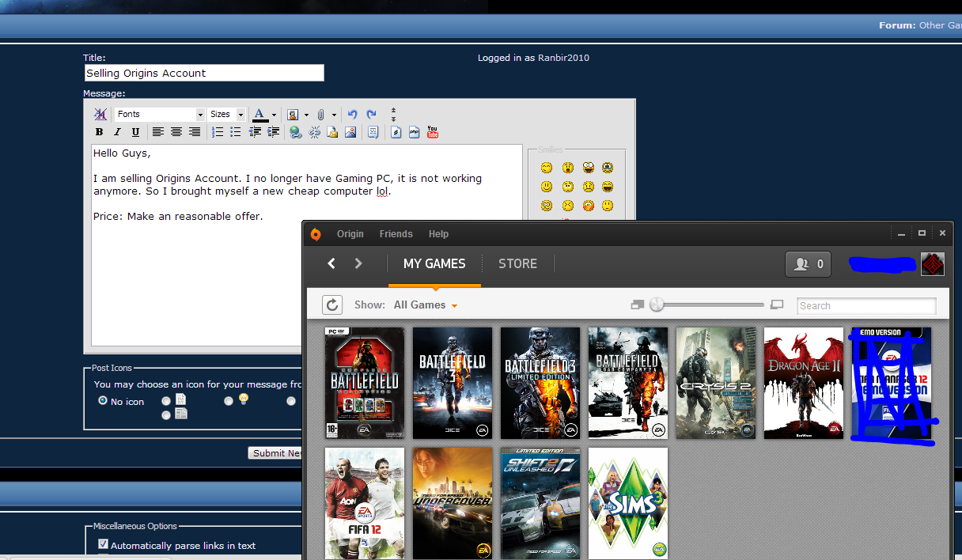Insert an ordered numbered list
The height and width of the screenshot is (560, 962).
[218, 132]
